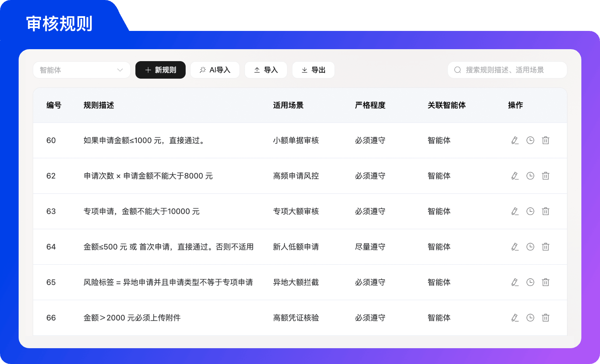Click the AI导入 button
The height and width of the screenshot is (364, 600).
point(215,70)
